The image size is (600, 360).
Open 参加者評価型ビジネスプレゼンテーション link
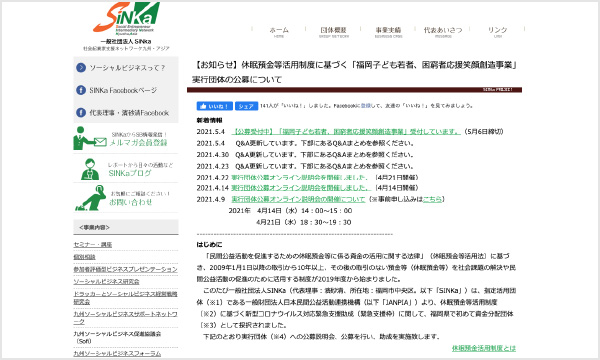tap(126, 269)
